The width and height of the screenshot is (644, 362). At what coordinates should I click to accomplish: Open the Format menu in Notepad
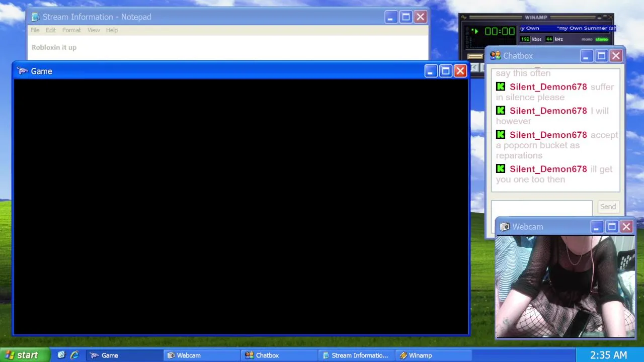pyautogui.click(x=71, y=30)
